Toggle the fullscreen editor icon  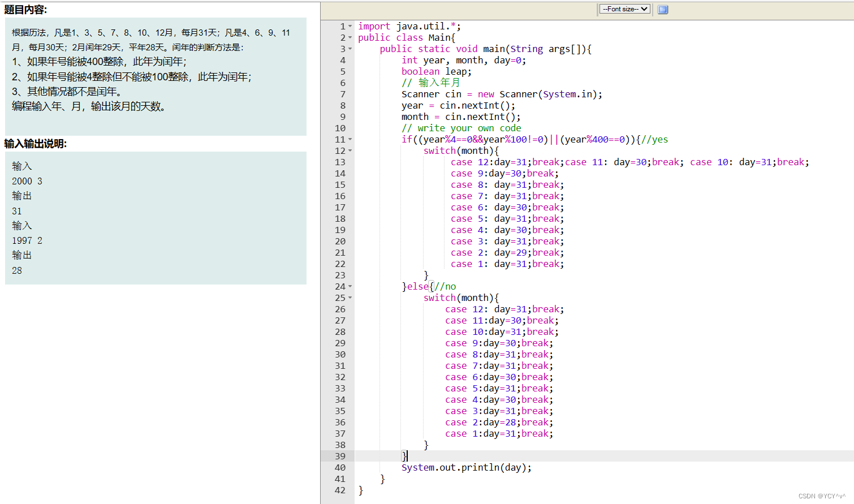coord(663,10)
